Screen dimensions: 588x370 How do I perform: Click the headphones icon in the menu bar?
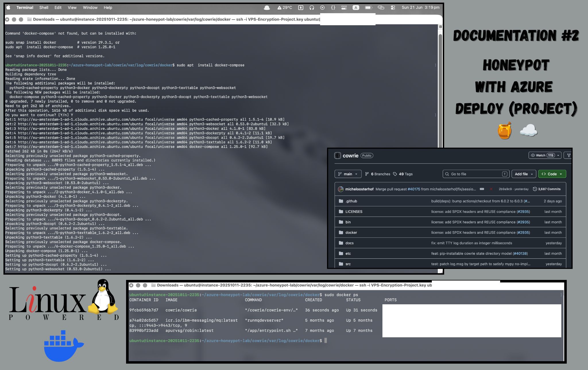click(x=312, y=8)
